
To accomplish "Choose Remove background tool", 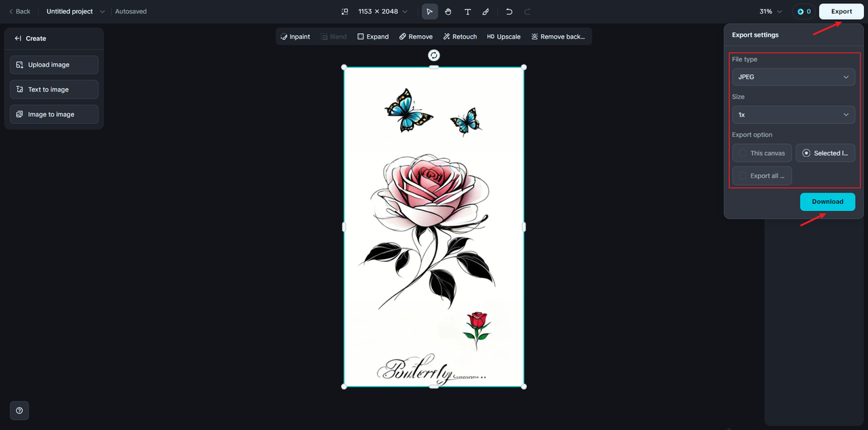I will coord(558,37).
